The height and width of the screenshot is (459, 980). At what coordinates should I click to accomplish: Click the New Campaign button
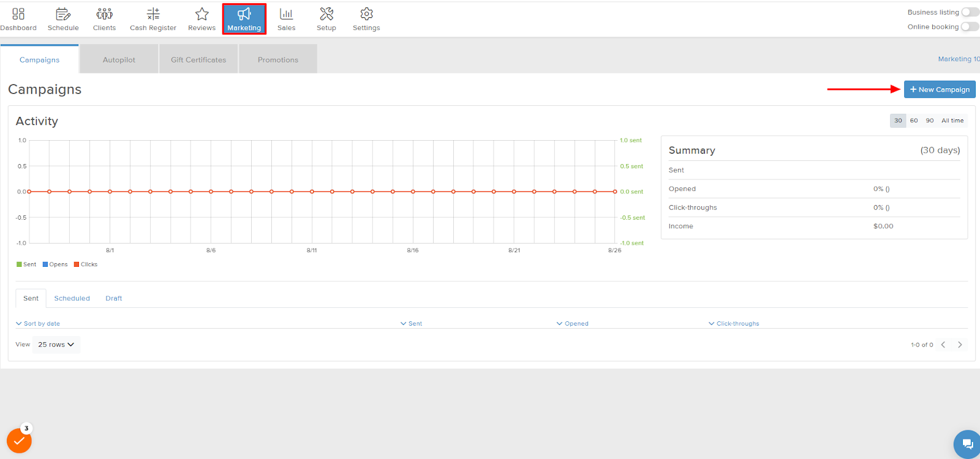coord(940,89)
